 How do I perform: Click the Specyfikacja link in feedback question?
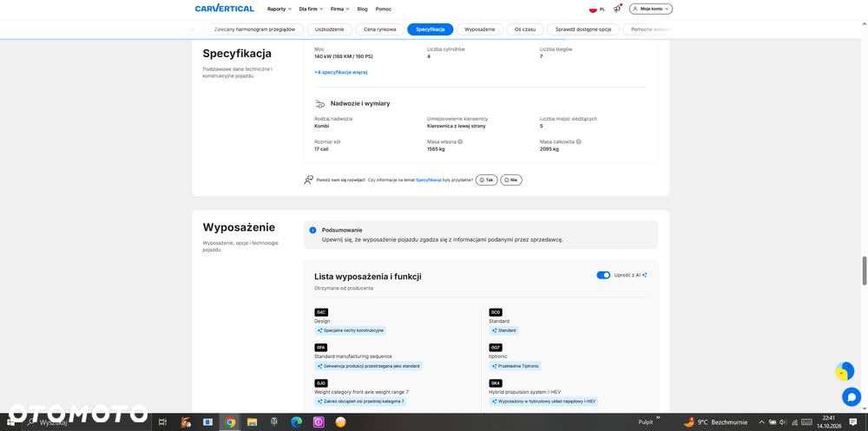(429, 180)
